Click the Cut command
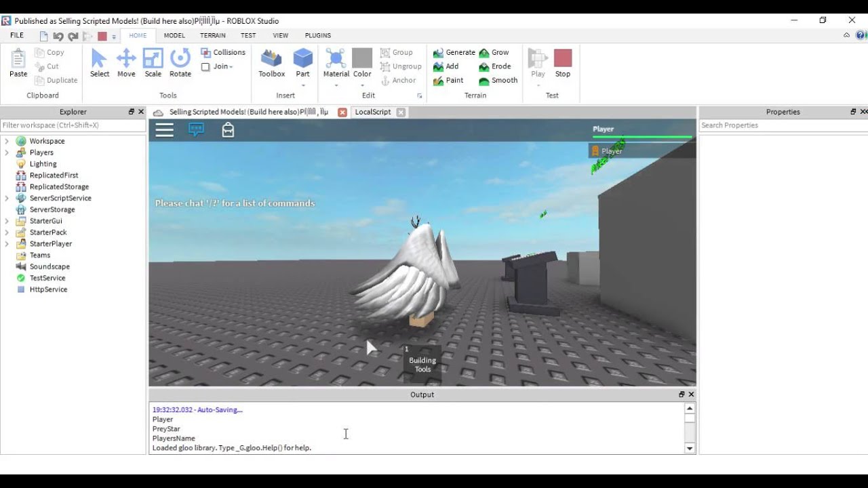The width and height of the screenshot is (868, 488). [x=47, y=66]
